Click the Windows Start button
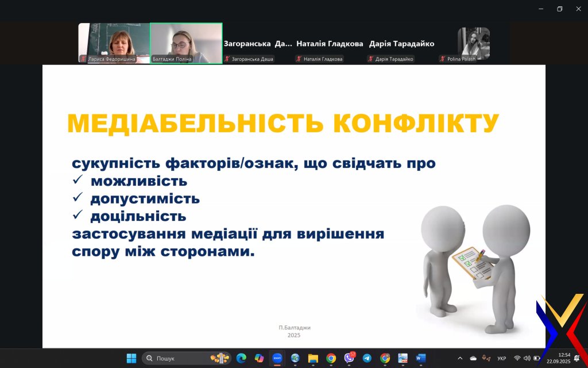This screenshot has height=368, width=588. (131, 358)
